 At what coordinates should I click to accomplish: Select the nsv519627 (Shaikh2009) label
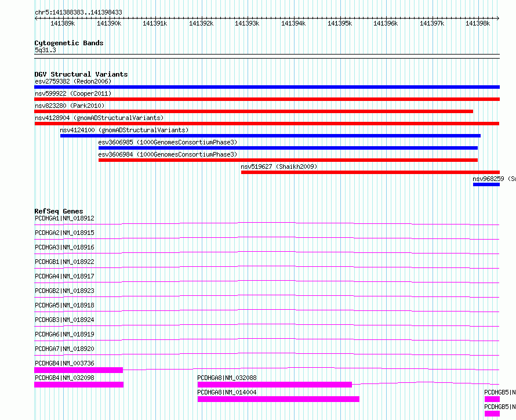[x=279, y=166]
